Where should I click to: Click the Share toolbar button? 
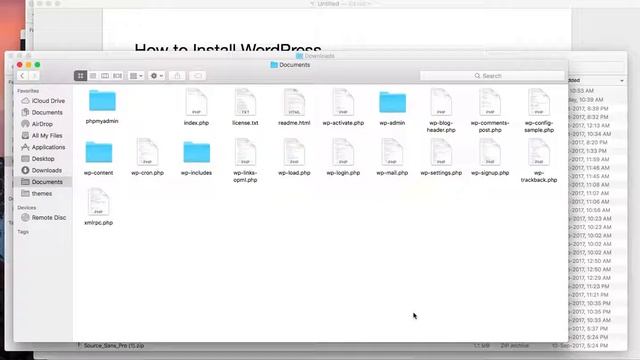tap(177, 76)
